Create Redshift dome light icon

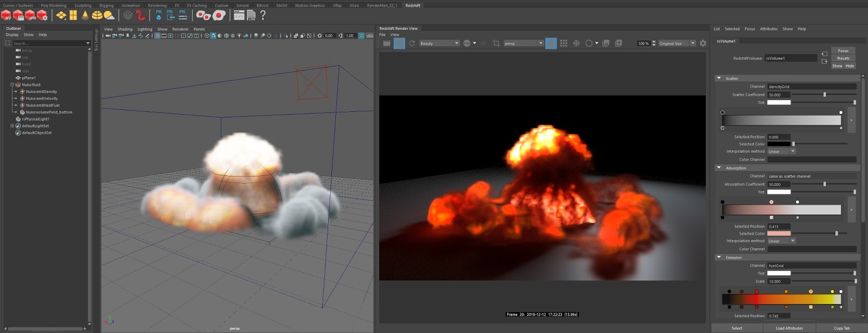click(97, 15)
